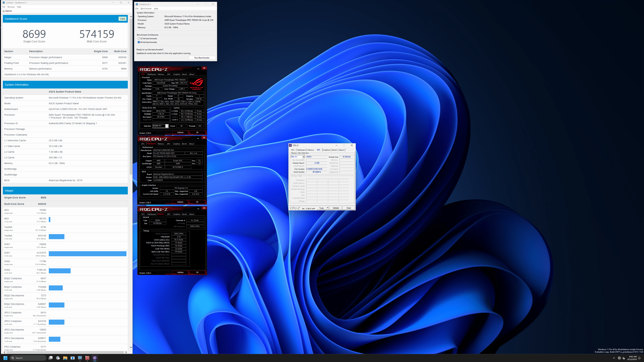Viewport: 644px width, 362px height.
Task: Click the Module Size 16 GBytes field
Action: (346, 157)
